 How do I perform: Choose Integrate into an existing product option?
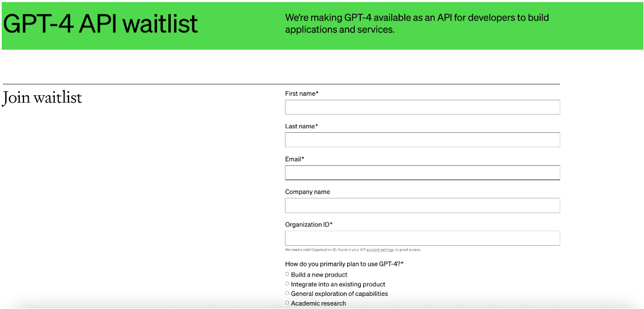pyautogui.click(x=287, y=283)
